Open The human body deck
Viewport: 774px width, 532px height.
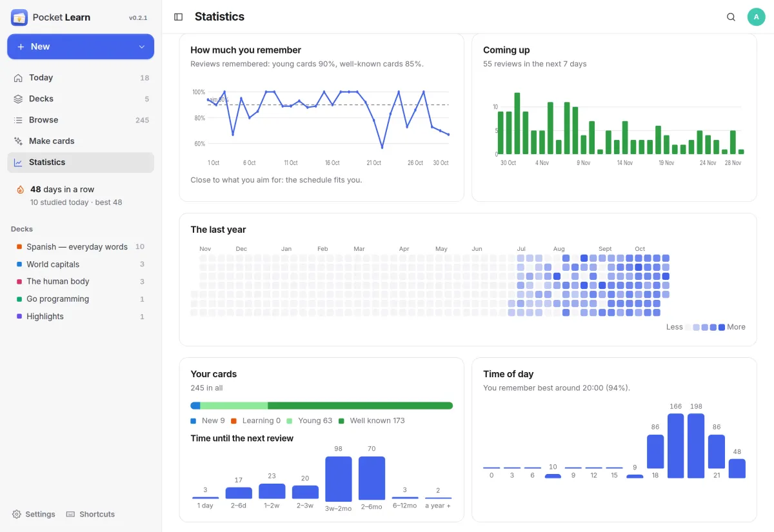pyautogui.click(x=81, y=281)
